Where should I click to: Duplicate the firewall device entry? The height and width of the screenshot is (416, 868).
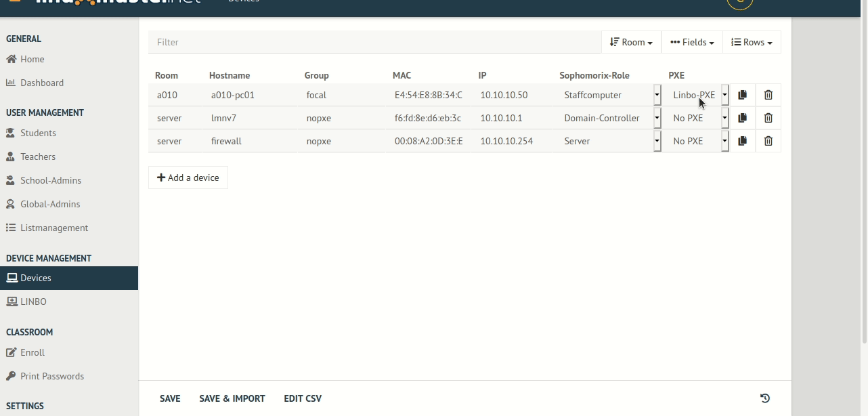click(x=742, y=141)
